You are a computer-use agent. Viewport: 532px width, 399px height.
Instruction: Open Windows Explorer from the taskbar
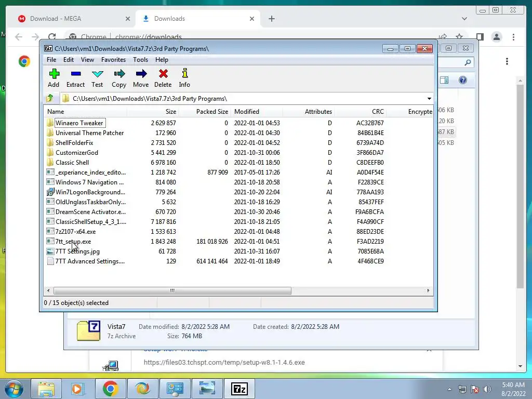46,389
